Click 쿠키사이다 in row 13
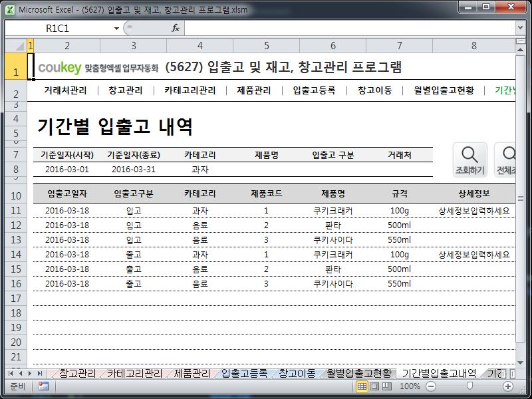 tap(333, 240)
